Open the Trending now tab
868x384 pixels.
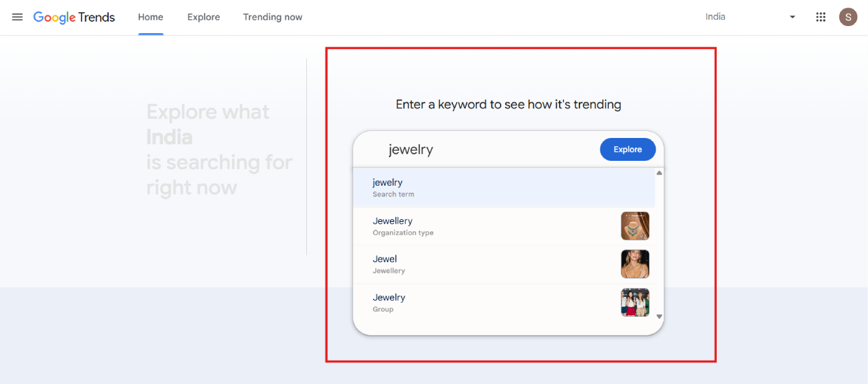[273, 17]
